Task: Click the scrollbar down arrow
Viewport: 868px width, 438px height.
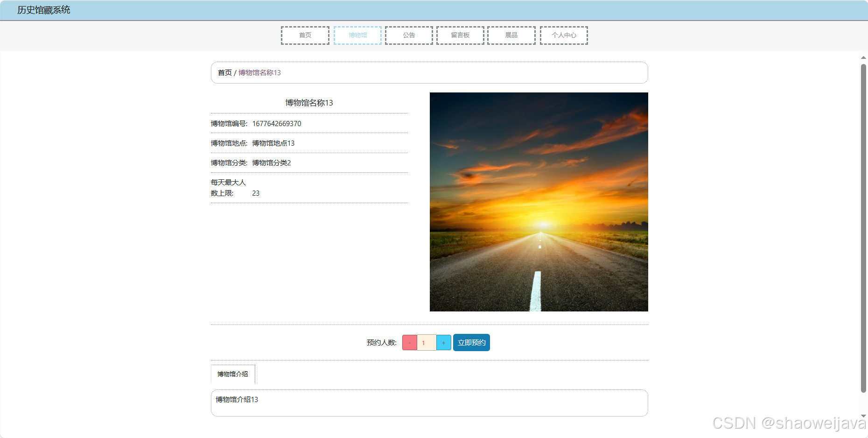Action: pyautogui.click(x=863, y=416)
